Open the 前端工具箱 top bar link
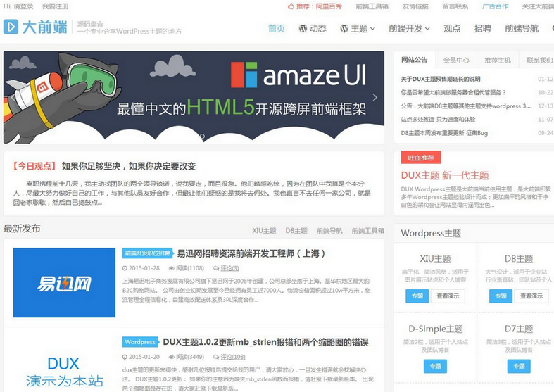This screenshot has height=392, width=554. tap(372, 6)
